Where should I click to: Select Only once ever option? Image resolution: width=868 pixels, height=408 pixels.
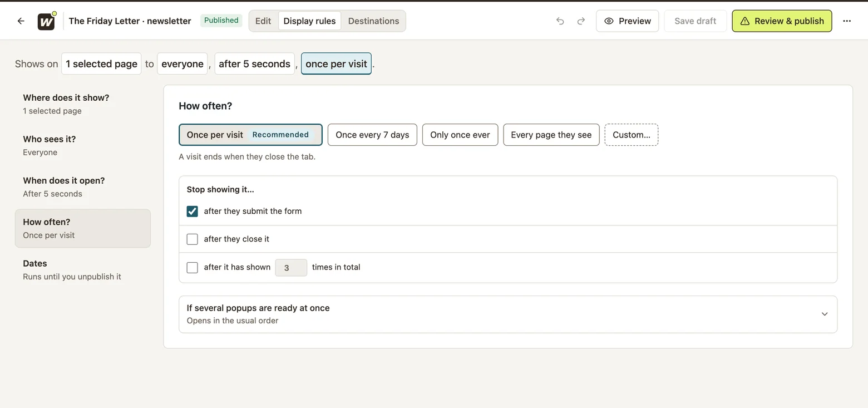pyautogui.click(x=460, y=135)
